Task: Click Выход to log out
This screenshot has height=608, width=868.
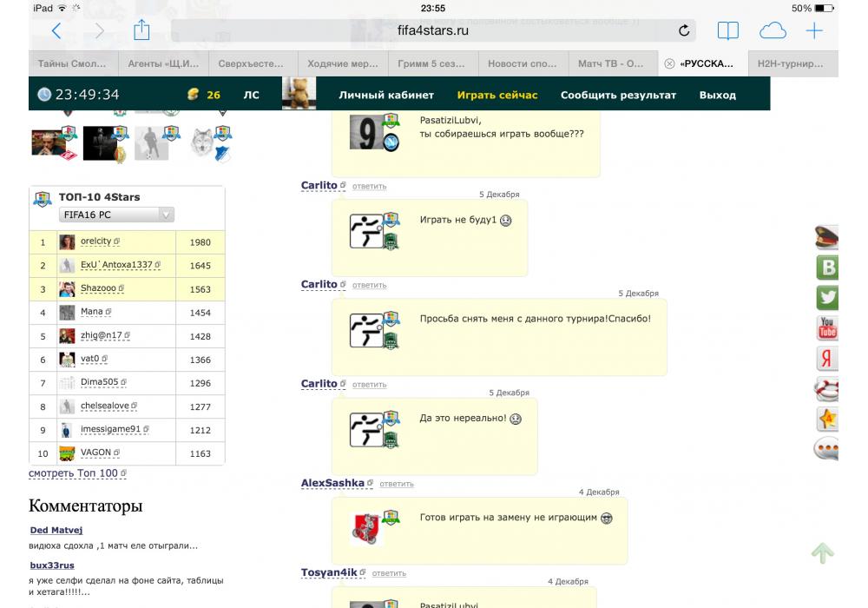Action: click(718, 95)
